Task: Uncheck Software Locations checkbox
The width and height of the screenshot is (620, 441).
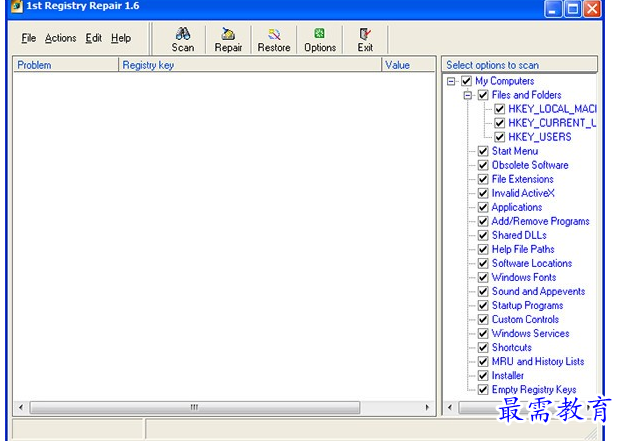Action: click(x=483, y=263)
